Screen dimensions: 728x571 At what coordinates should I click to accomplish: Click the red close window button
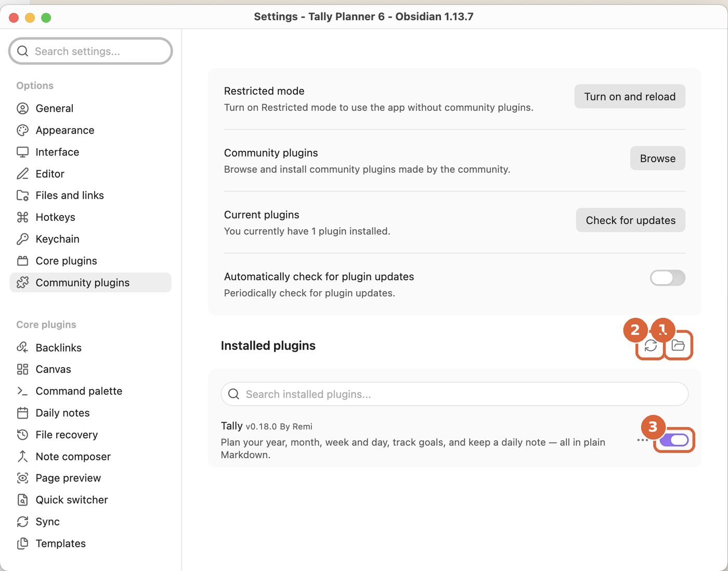[14, 18]
